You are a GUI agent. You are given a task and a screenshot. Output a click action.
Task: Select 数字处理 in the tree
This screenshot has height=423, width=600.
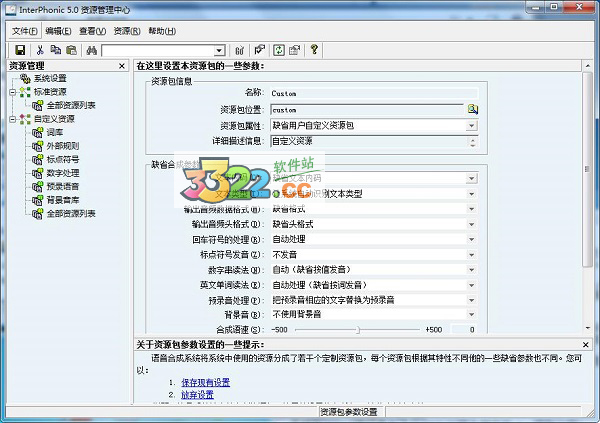click(x=63, y=173)
